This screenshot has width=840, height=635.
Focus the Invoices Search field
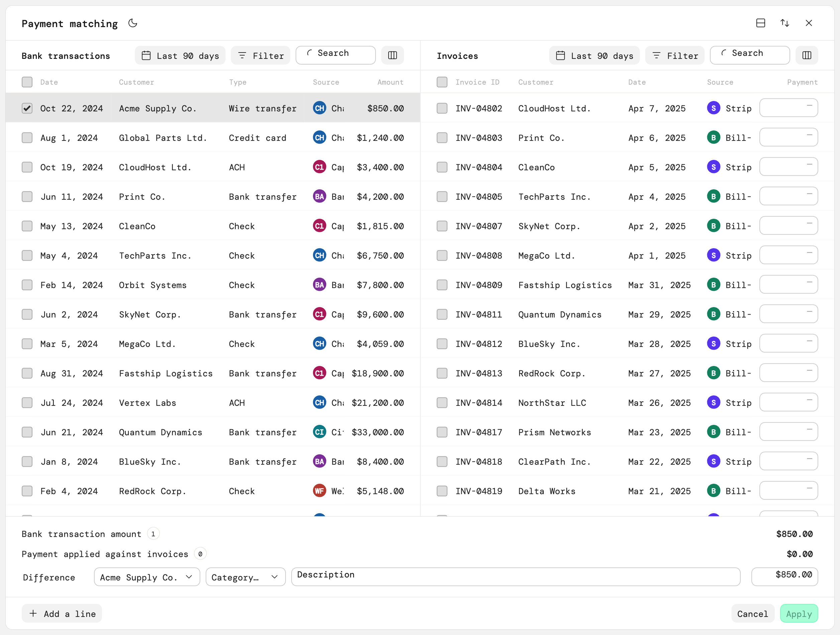tap(750, 56)
